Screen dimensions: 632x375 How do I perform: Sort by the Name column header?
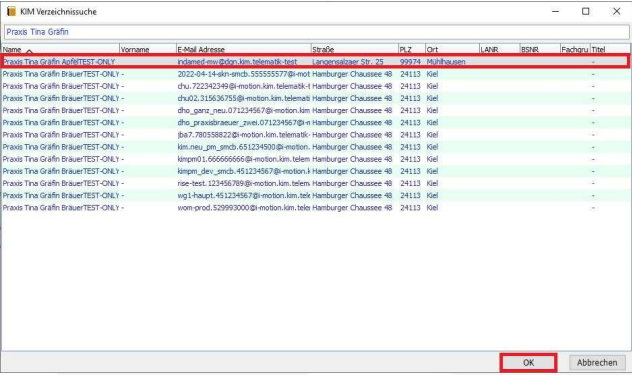[x=60, y=49]
